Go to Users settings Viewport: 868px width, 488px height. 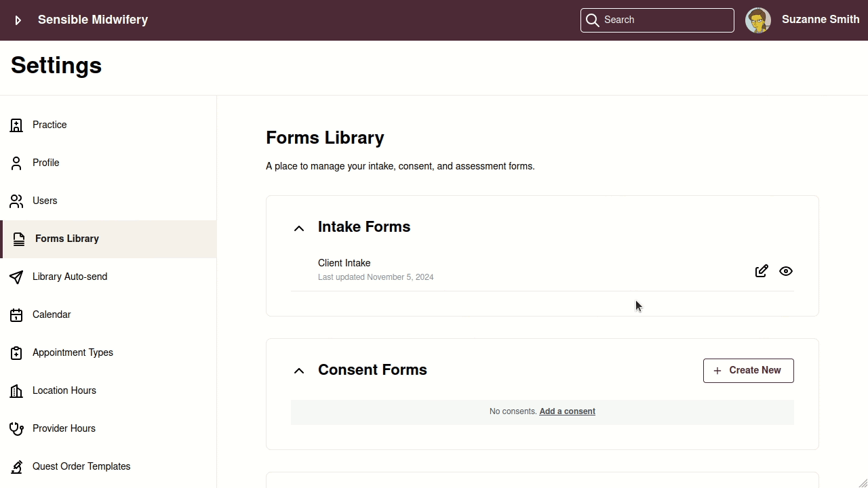108,201
